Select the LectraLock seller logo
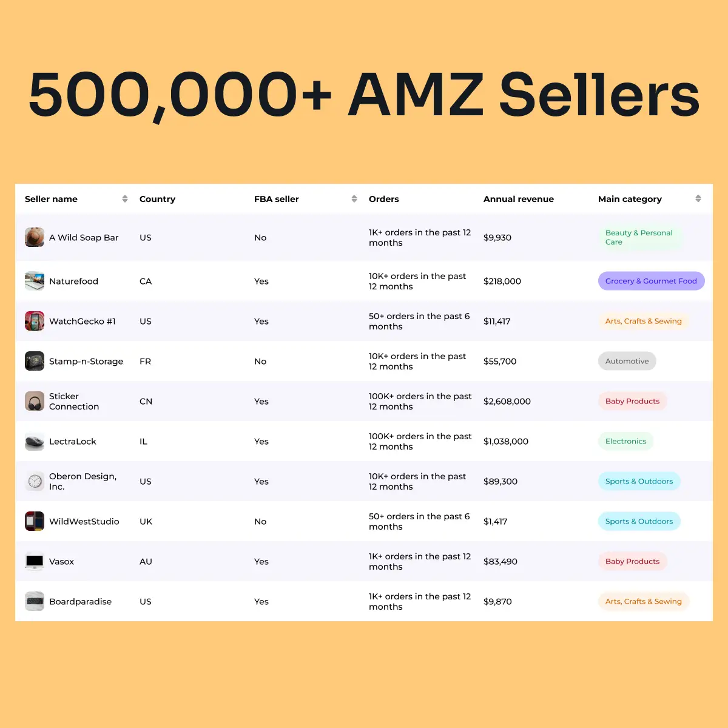The height and width of the screenshot is (728, 728). tap(35, 441)
